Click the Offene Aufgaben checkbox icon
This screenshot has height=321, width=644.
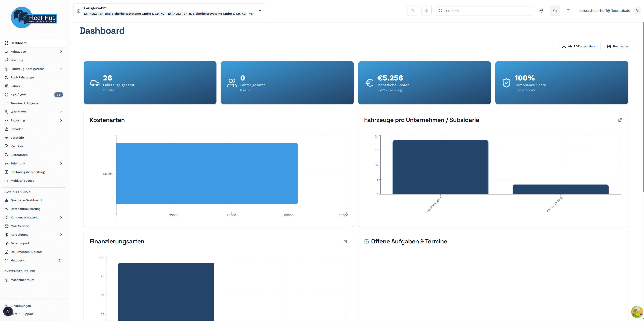[x=366, y=241]
